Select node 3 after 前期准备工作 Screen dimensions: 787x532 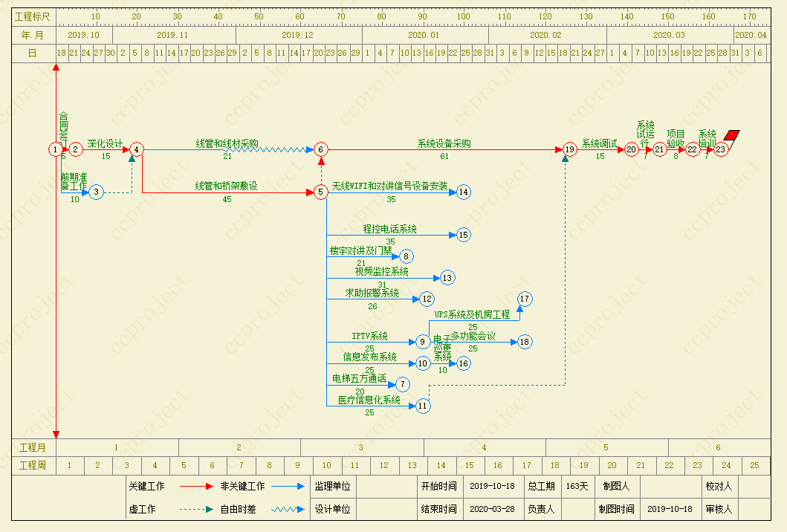96,192
